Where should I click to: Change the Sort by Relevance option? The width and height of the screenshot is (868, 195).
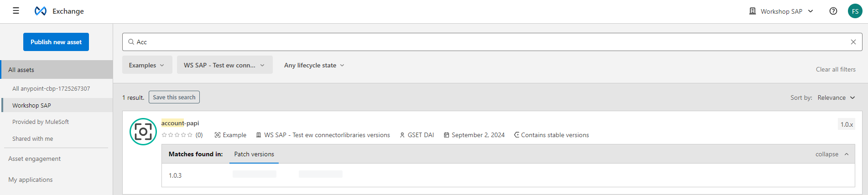pos(836,97)
